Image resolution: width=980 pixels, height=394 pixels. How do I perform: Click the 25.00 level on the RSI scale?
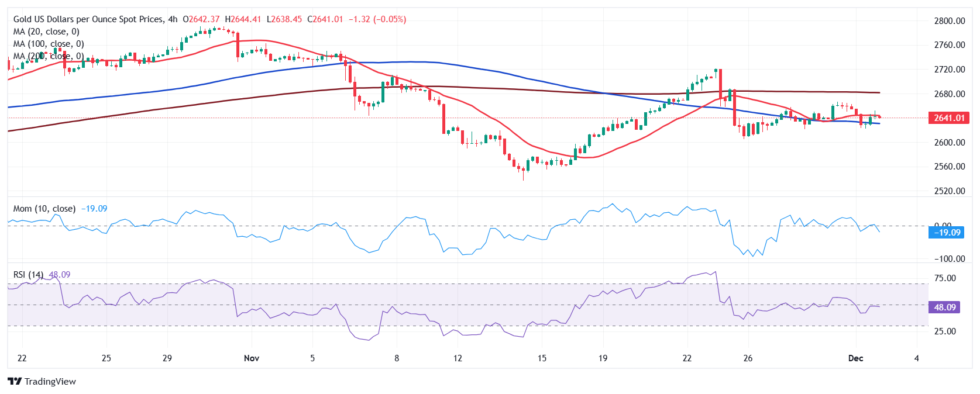[945, 331]
